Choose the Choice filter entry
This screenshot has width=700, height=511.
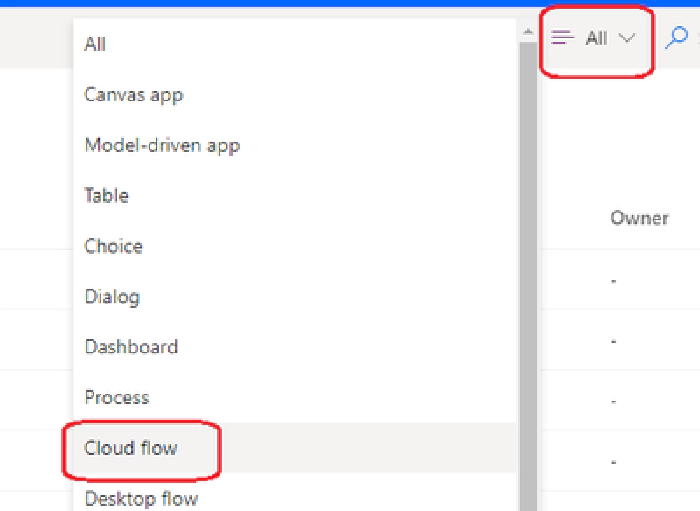pyautogui.click(x=295, y=246)
